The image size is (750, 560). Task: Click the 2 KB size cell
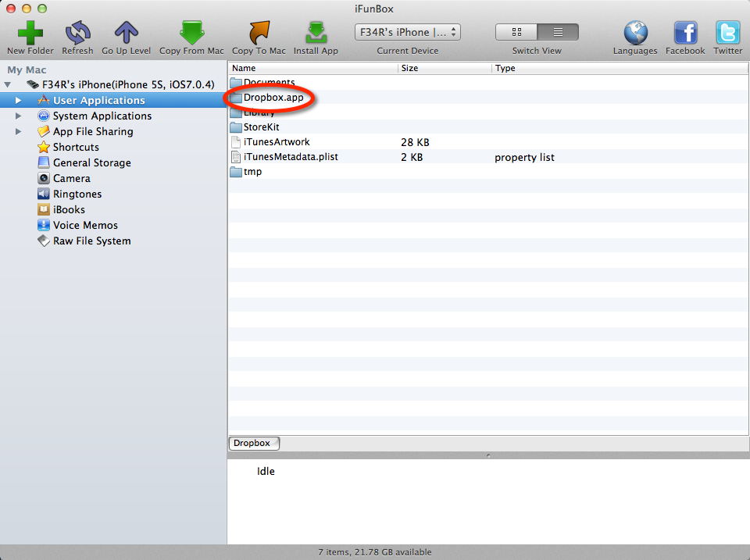point(412,157)
